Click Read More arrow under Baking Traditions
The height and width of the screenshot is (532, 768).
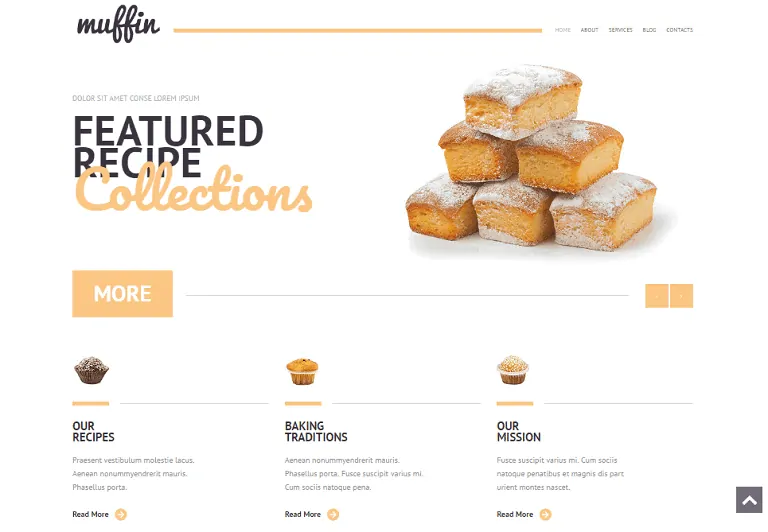[333, 514]
